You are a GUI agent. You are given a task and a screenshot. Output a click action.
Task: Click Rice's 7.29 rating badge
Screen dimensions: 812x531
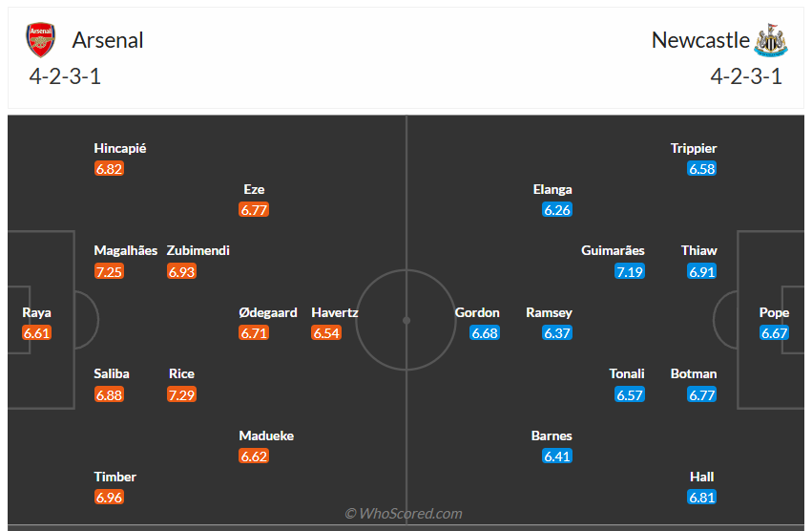(x=181, y=394)
